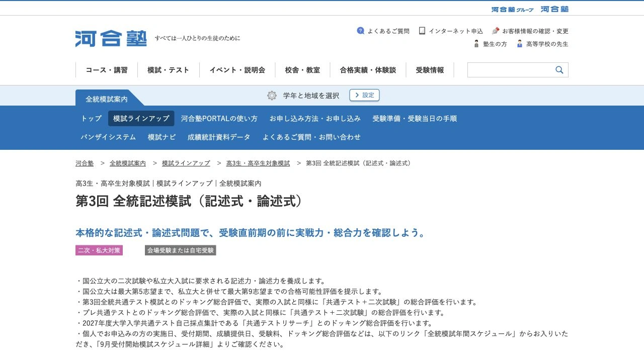Open 河合塾PORTALの使い方 page
Screen dimensions: 644x362
pos(219,119)
